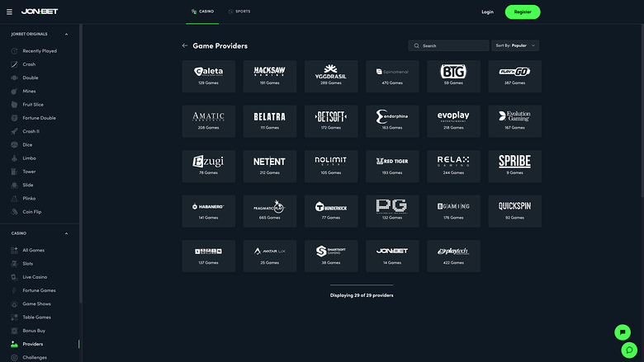Image resolution: width=644 pixels, height=362 pixels.
Task: Open the round support chat icon
Action: tap(629, 350)
